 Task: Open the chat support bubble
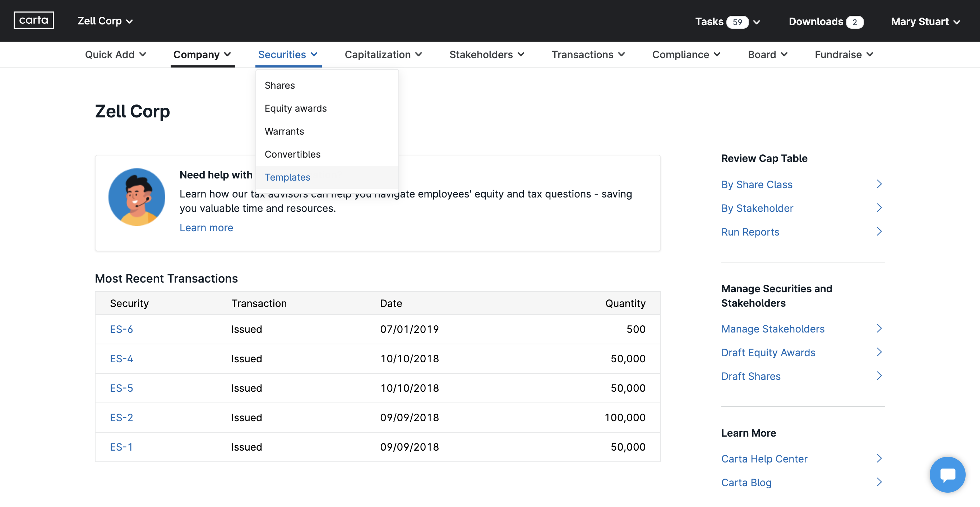[947, 474]
